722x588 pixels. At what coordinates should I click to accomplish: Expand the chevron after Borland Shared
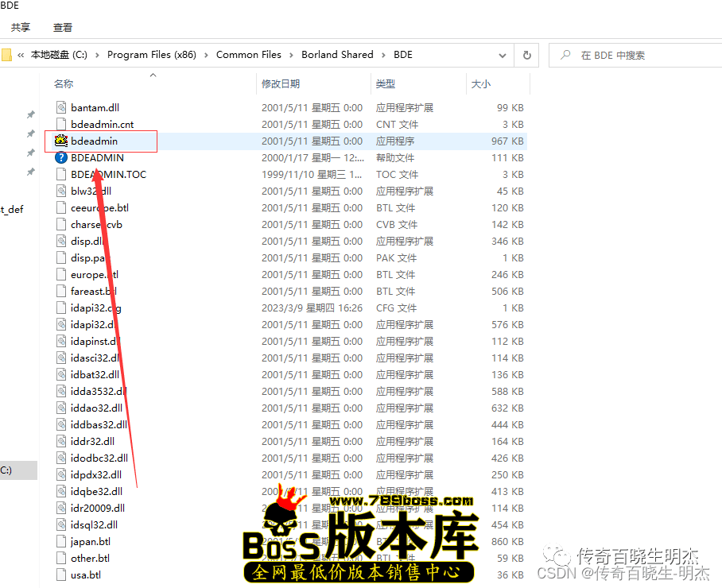tap(383, 55)
